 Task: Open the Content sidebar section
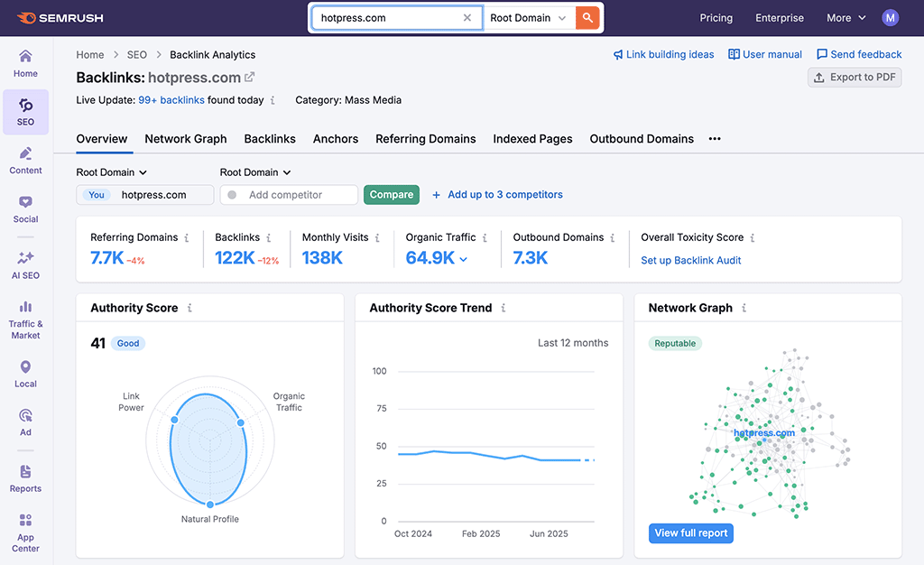[25, 161]
